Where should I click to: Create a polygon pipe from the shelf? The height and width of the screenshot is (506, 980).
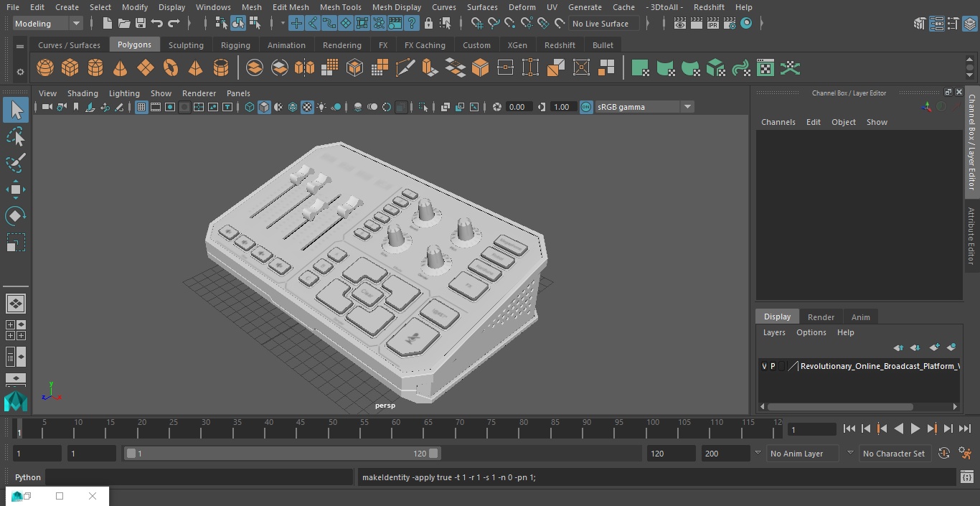click(221, 68)
